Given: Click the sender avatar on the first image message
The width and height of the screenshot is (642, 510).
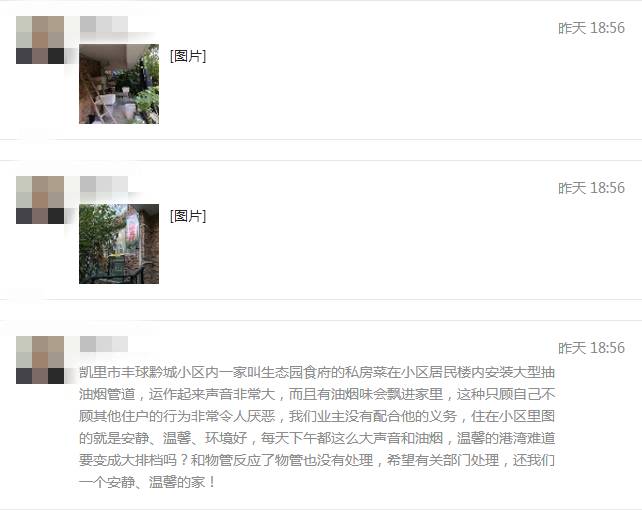Looking at the screenshot, I should coord(40,40).
